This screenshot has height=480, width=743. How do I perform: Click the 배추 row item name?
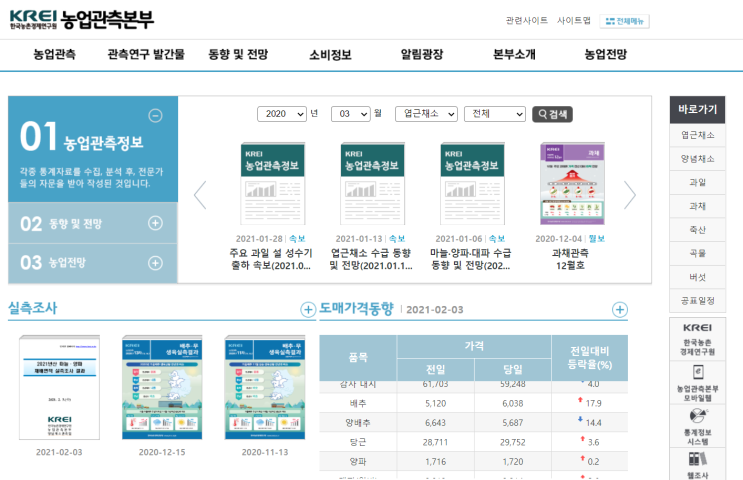[358, 403]
